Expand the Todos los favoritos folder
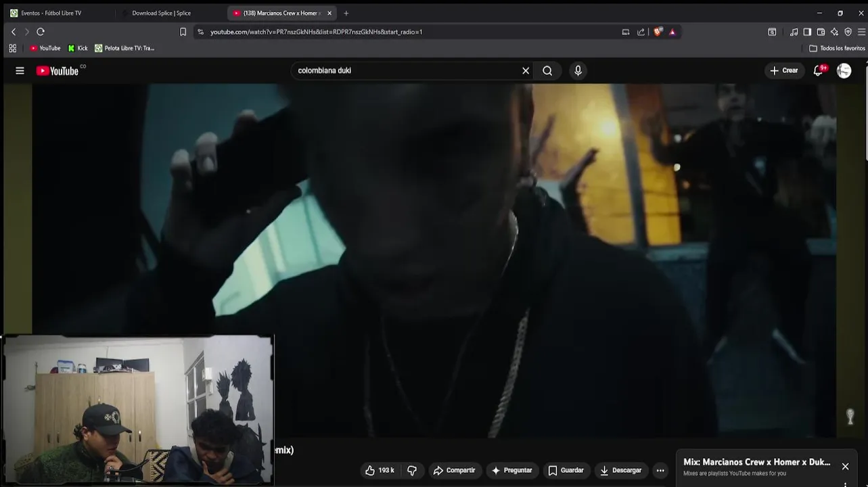 pos(838,48)
